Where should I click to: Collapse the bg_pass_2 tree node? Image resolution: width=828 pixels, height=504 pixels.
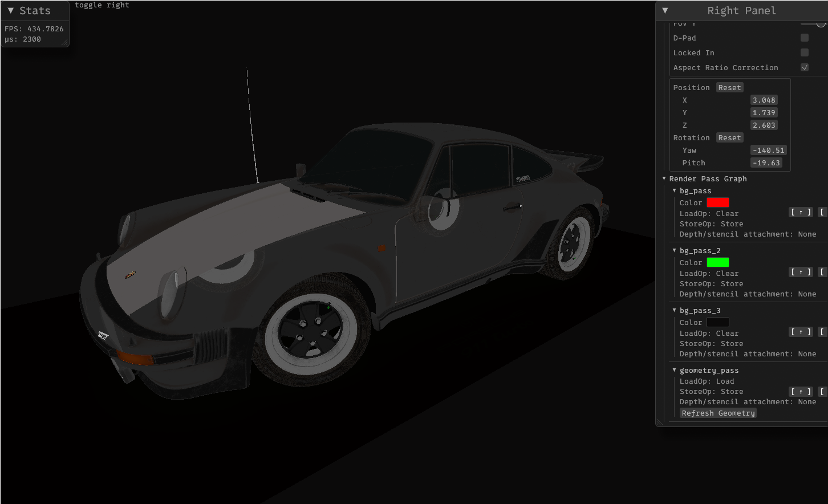tap(675, 250)
